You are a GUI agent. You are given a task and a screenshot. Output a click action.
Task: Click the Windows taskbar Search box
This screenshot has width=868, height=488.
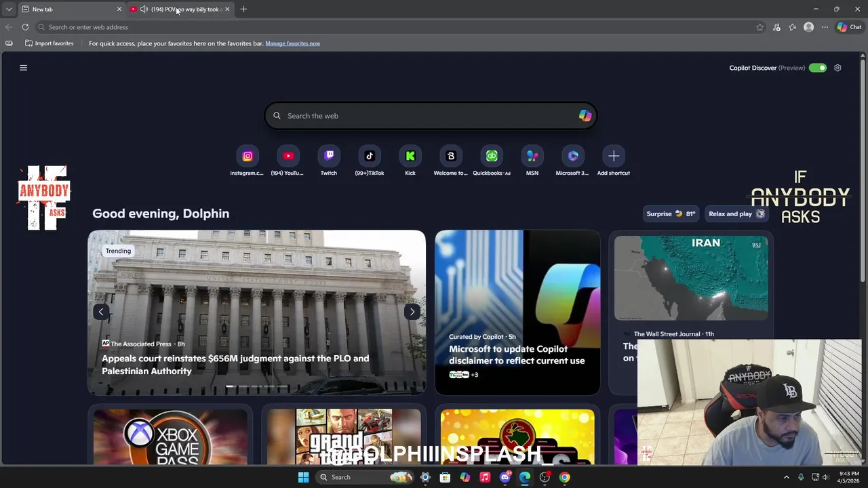366,477
